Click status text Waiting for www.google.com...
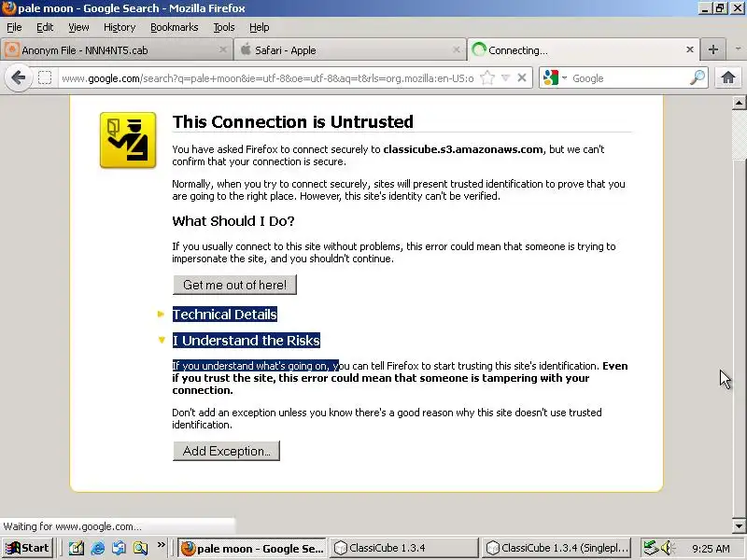 (73, 526)
